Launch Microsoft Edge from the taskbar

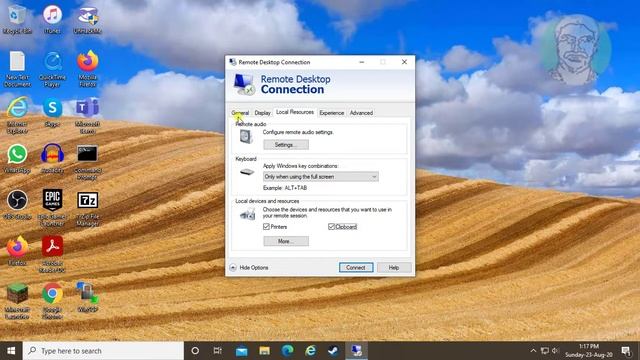(x=287, y=351)
